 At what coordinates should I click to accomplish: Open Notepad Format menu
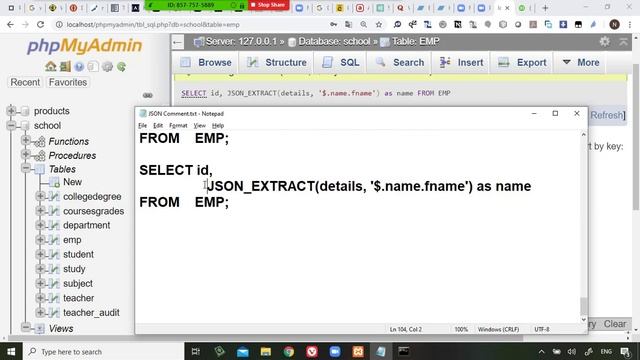pyautogui.click(x=178, y=125)
